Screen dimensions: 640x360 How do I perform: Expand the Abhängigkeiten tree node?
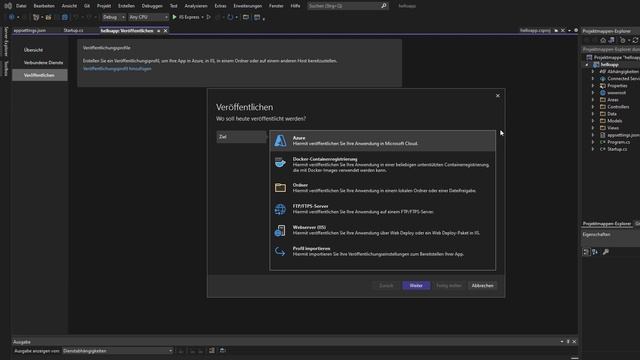coord(593,71)
